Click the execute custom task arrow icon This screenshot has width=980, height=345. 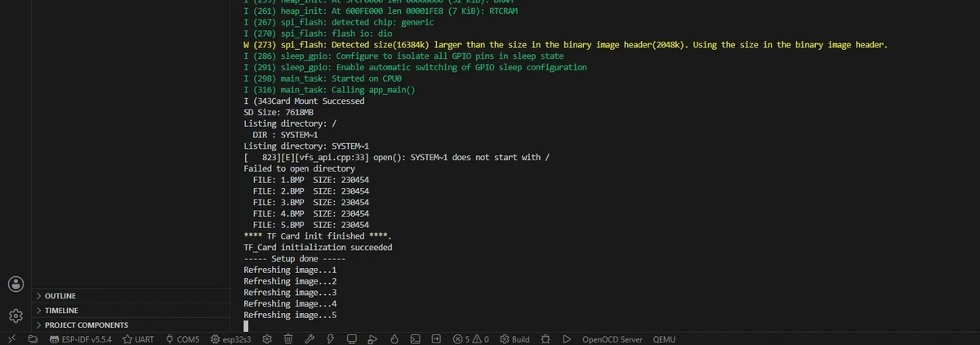click(x=436, y=338)
